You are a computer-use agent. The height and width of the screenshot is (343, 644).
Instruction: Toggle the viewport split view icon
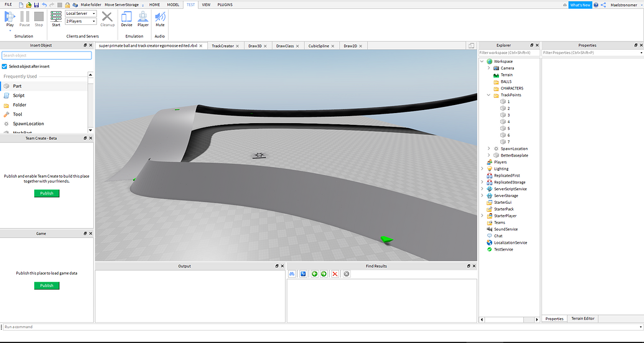click(472, 45)
